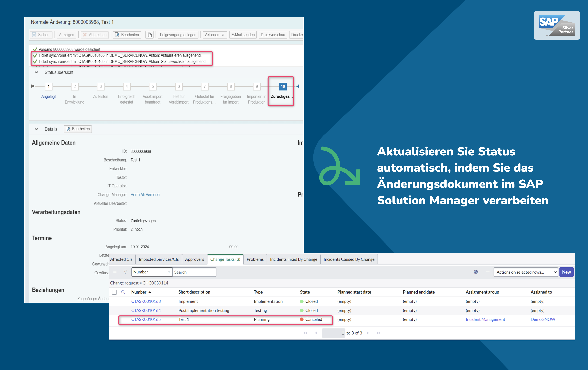Image resolution: width=588 pixels, height=370 pixels.
Task: Open the Number search field dropdown
Action: point(152,272)
